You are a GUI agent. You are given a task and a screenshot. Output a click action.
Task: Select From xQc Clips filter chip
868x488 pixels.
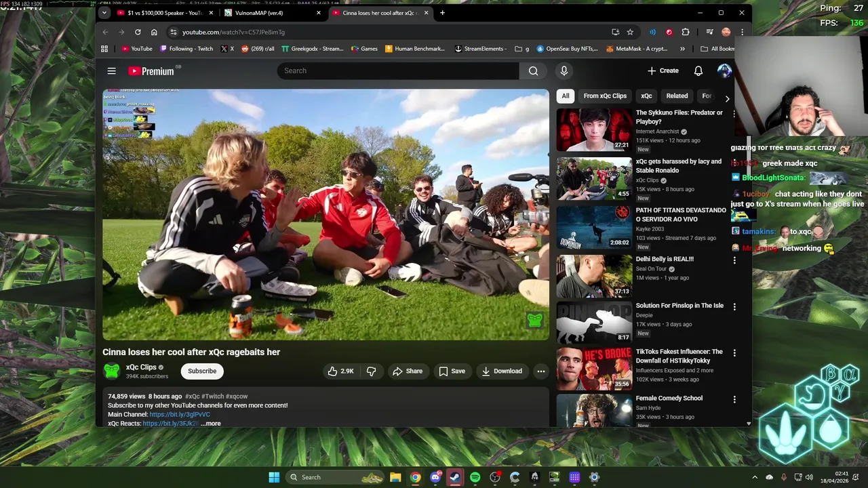pos(605,96)
